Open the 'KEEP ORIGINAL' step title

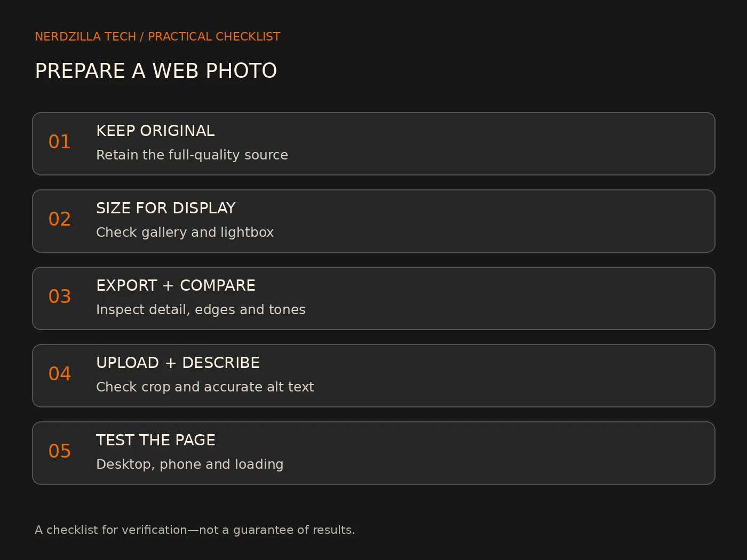(155, 131)
